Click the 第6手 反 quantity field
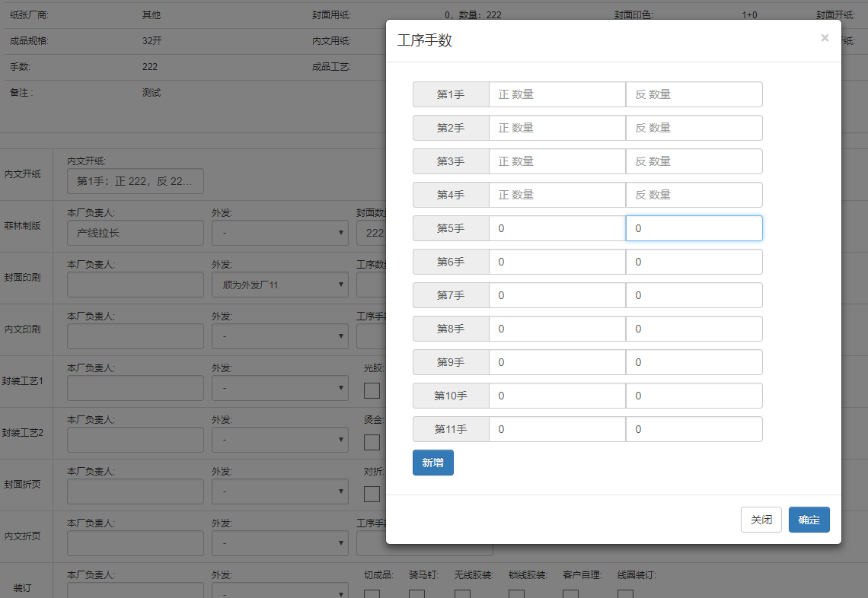868x598 pixels. 694,262
